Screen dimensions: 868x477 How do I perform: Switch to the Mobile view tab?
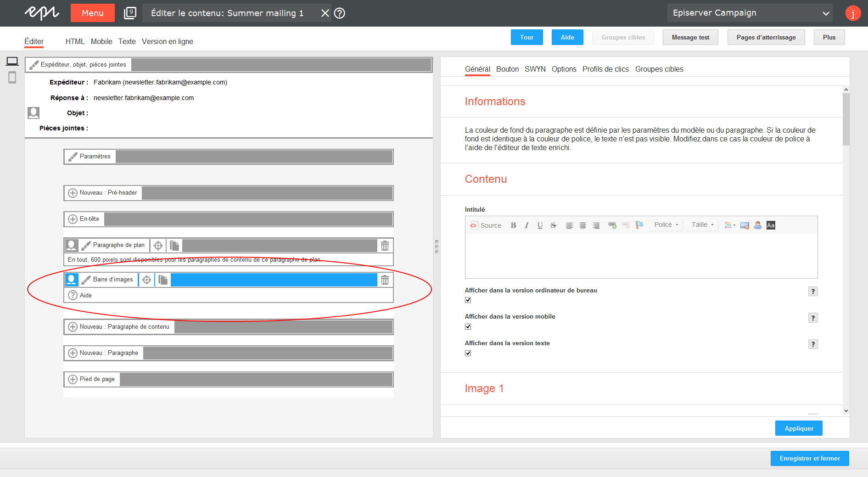click(x=101, y=41)
